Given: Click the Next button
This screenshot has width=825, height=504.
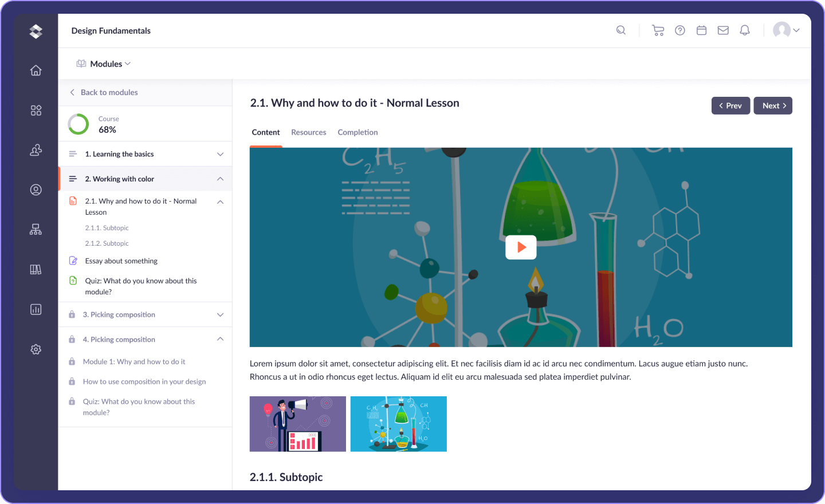Looking at the screenshot, I should coord(773,105).
